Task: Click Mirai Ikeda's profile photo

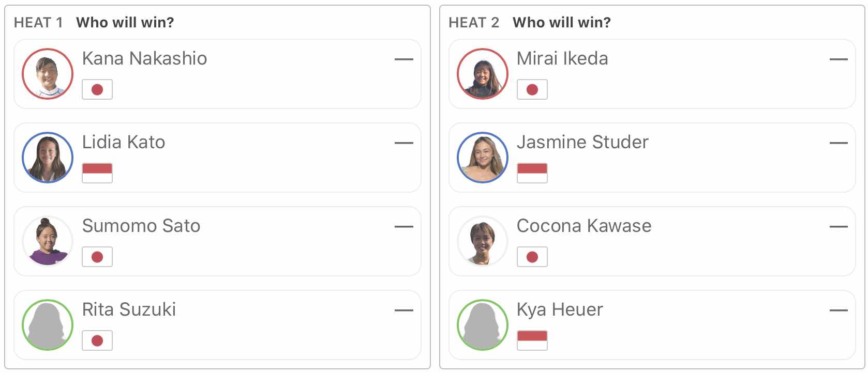Action: [483, 74]
